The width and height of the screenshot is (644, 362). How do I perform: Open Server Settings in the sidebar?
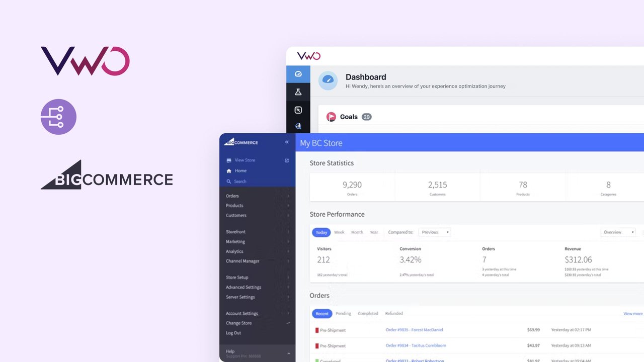point(240,297)
